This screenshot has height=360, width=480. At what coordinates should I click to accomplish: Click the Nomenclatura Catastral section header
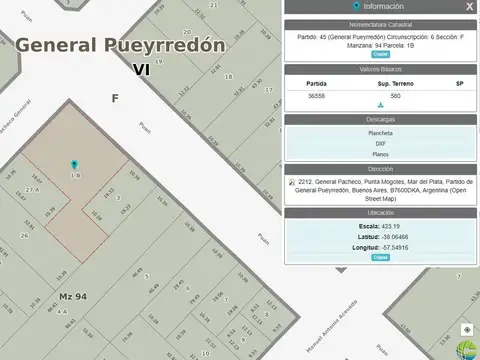(380, 25)
